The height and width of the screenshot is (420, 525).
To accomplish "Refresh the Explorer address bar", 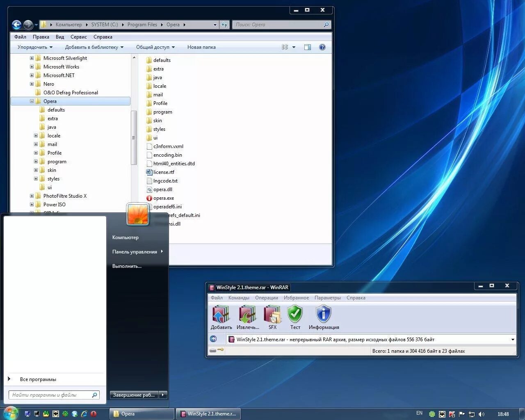I will (224, 25).
